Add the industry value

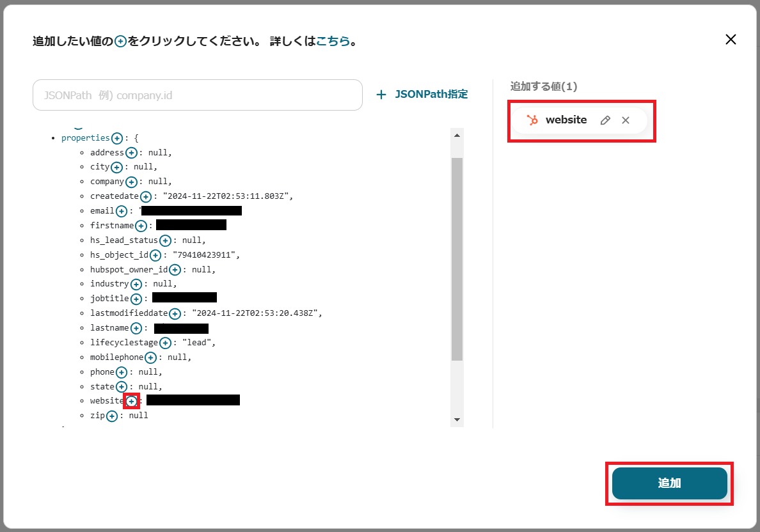click(x=136, y=285)
